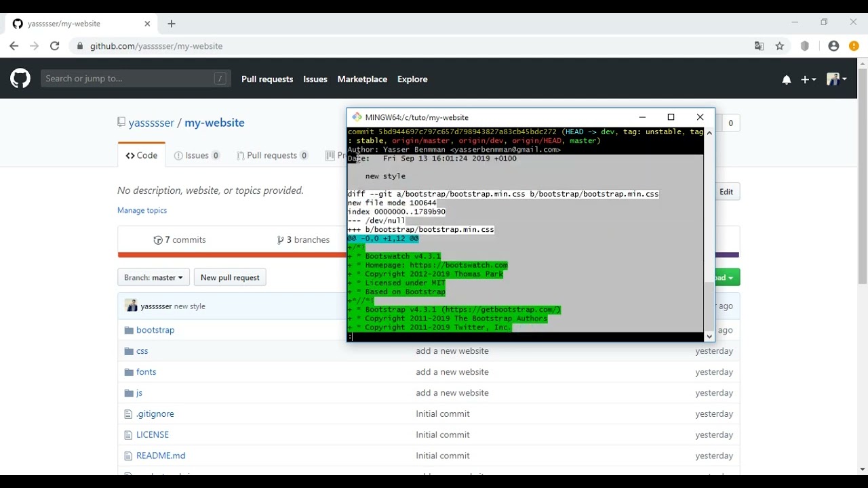The width and height of the screenshot is (868, 488).
Task: Click the terminal vertical scrollbar thumb
Action: [709, 306]
